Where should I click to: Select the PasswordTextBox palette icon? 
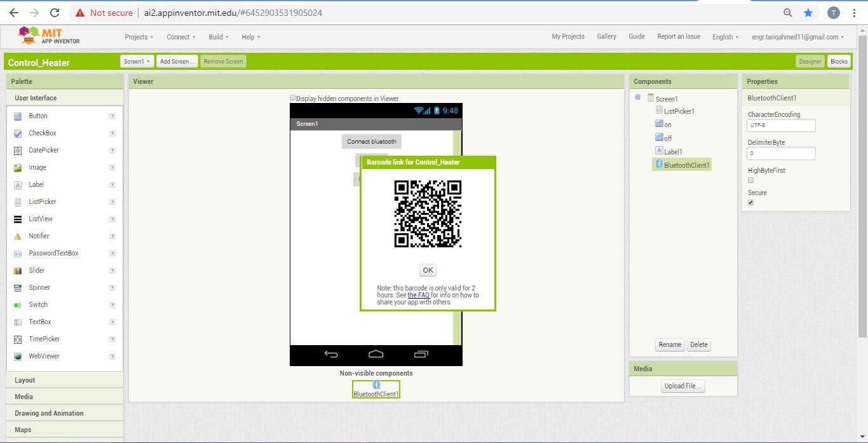[x=18, y=254]
